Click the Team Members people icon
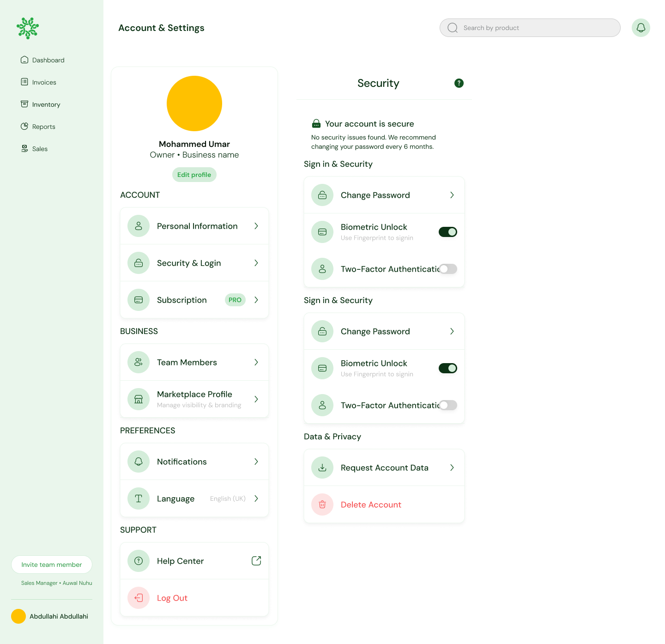665x644 pixels. point(139,362)
